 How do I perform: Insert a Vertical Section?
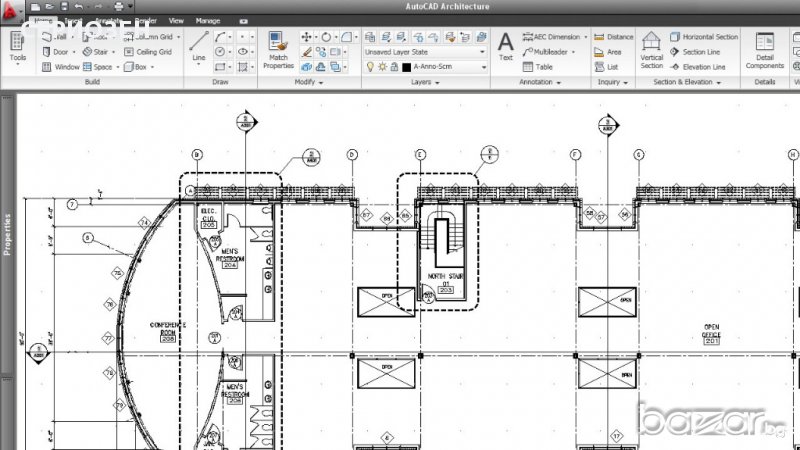coord(651,48)
